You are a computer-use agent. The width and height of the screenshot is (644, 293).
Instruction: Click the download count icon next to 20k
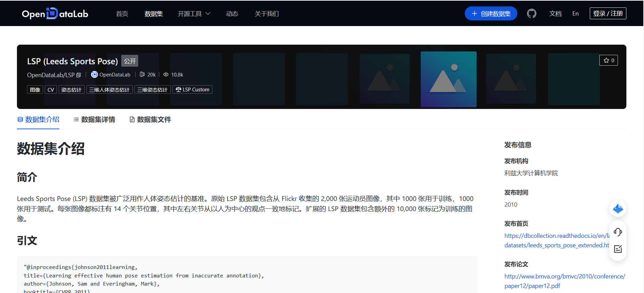(142, 74)
